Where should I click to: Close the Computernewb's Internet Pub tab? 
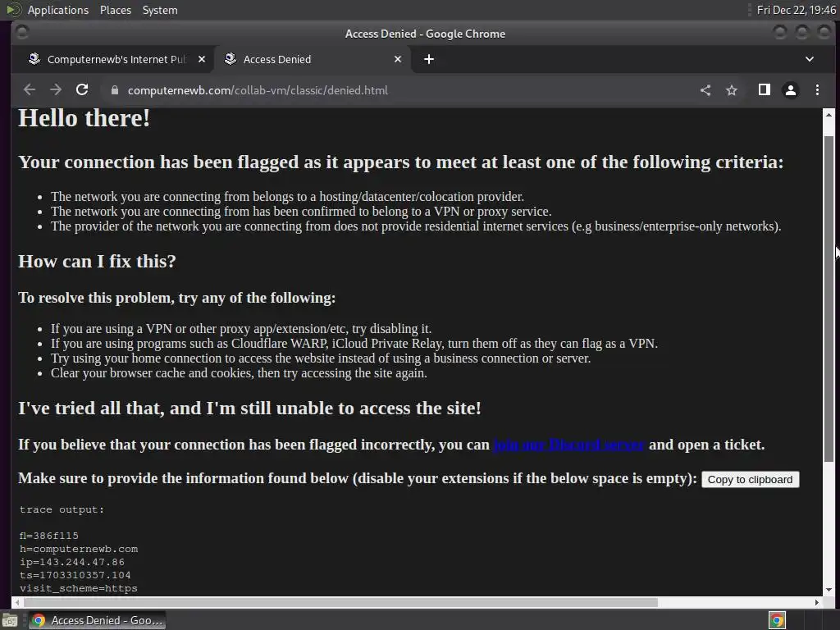coord(202,59)
